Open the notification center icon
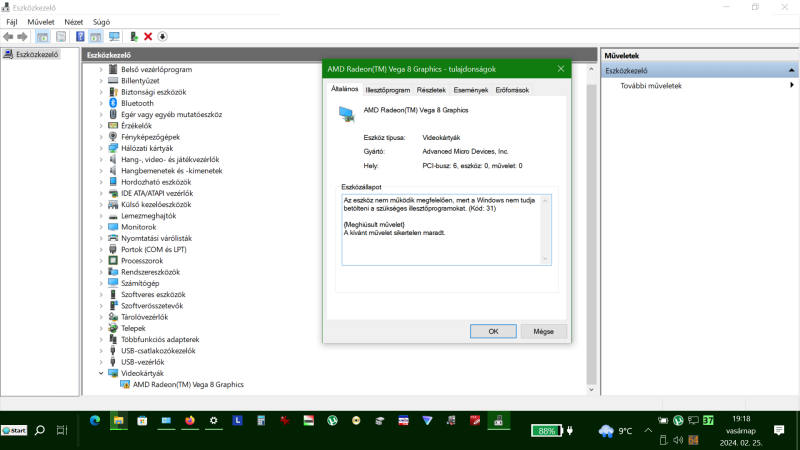800x450 pixels. pyautogui.click(x=779, y=431)
